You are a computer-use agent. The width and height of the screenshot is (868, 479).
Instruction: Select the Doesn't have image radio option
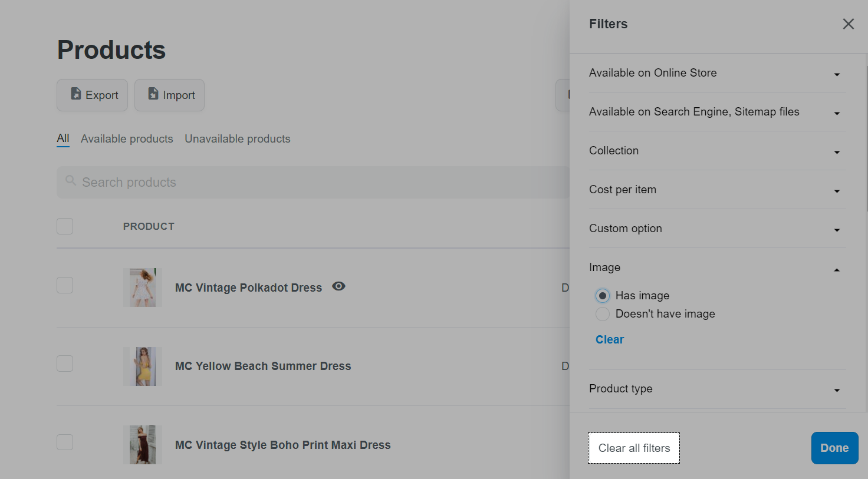point(602,314)
